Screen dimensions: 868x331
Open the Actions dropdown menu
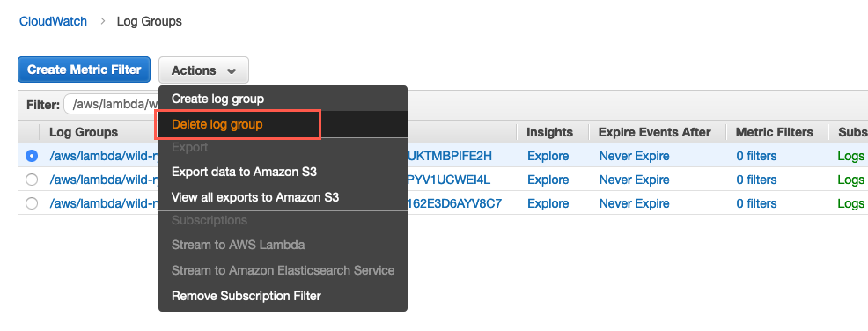point(203,70)
